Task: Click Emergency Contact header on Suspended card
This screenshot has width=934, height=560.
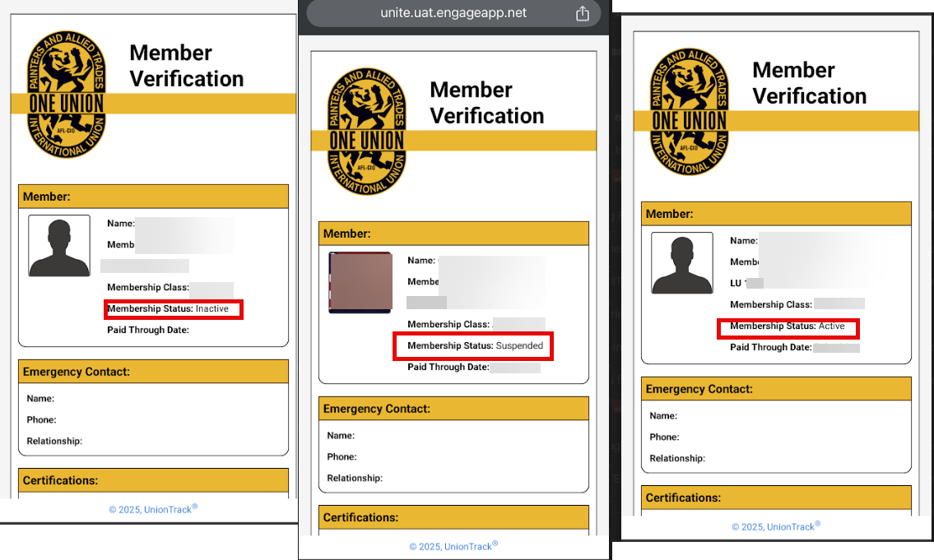Action: pos(453,408)
